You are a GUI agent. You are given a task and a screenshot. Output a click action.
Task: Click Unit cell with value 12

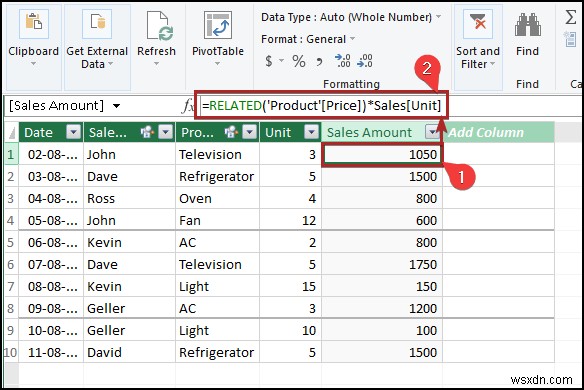click(291, 221)
